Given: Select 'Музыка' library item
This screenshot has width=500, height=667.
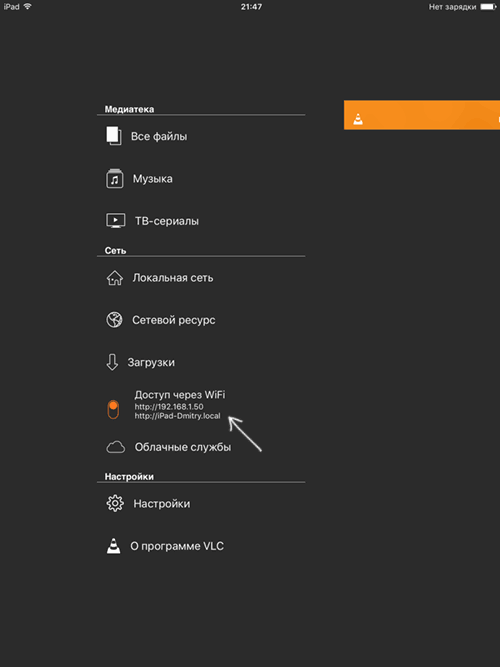Looking at the screenshot, I should (152, 179).
